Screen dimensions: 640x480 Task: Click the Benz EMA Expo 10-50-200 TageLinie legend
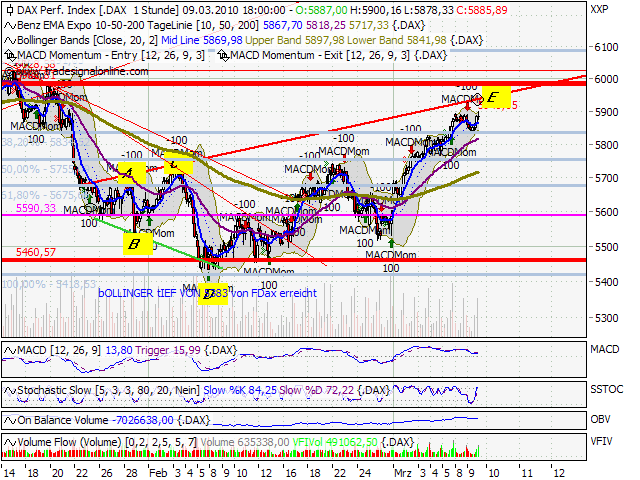(138, 26)
